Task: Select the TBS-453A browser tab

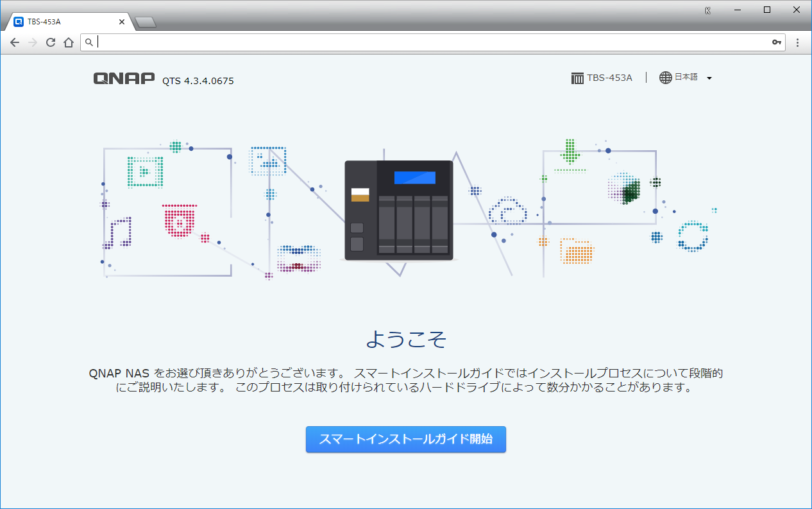Action: point(64,21)
